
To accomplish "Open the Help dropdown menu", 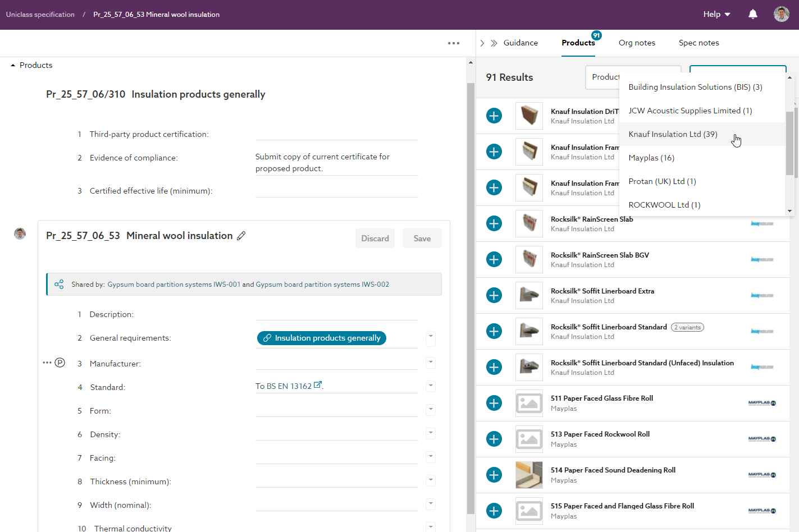I will pyautogui.click(x=716, y=15).
